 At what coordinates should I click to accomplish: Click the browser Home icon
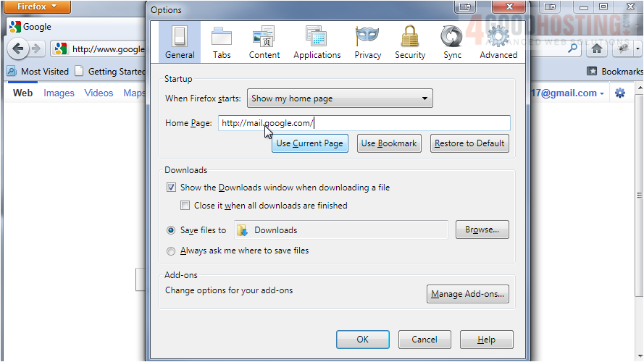tap(596, 49)
